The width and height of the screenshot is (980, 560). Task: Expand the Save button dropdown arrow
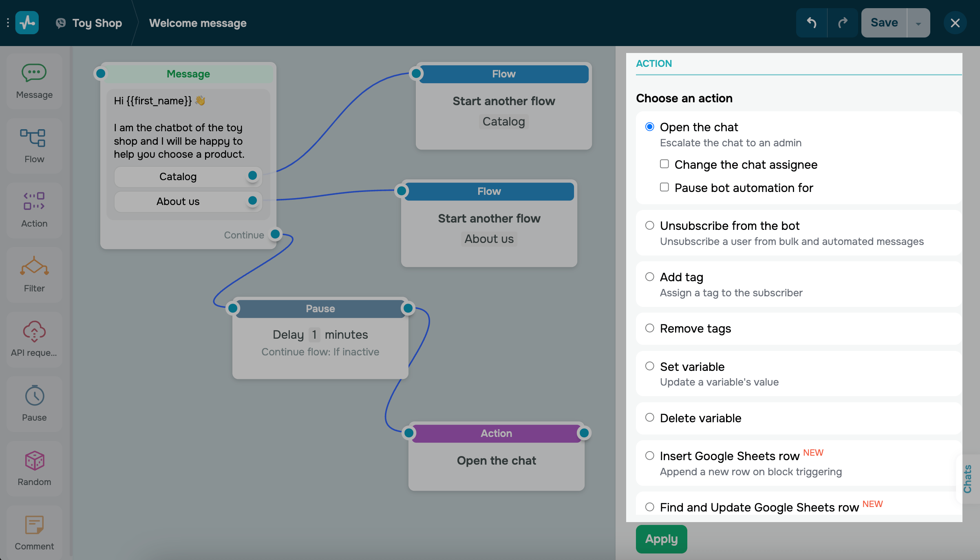(x=918, y=24)
